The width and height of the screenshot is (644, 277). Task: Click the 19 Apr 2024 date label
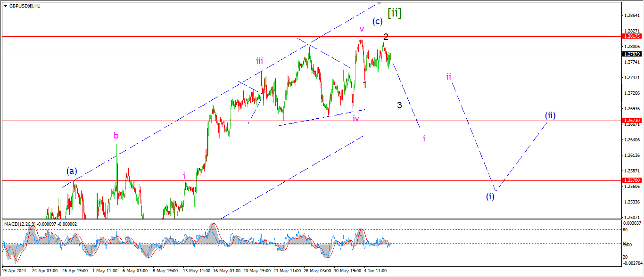14,271
